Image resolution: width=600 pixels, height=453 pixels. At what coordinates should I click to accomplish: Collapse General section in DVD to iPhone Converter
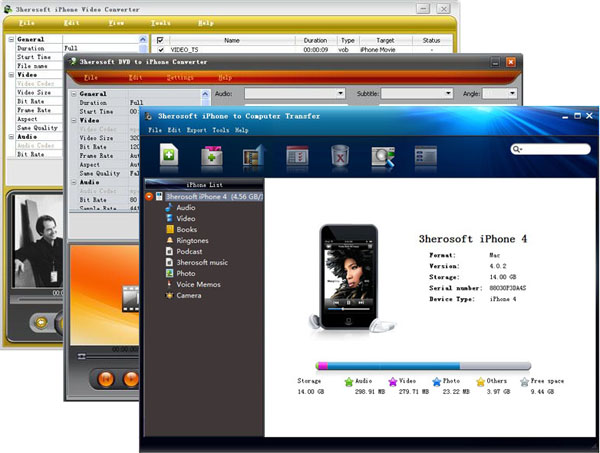(x=74, y=94)
